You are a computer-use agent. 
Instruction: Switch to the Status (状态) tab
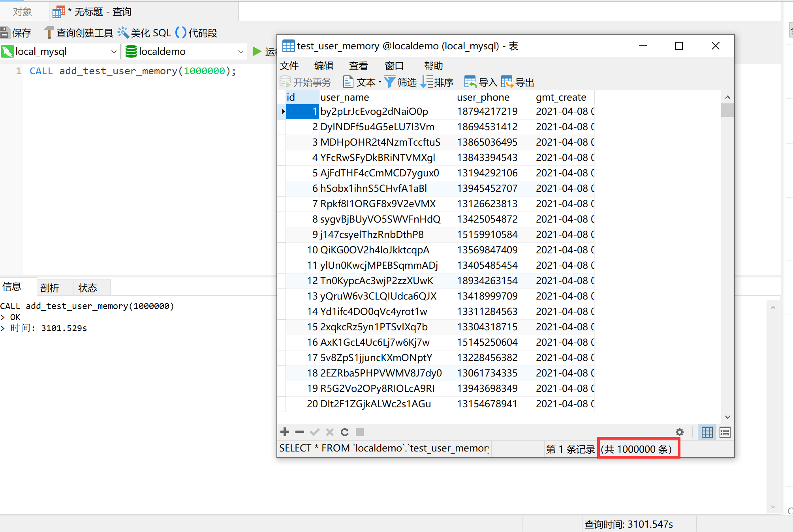(88, 288)
